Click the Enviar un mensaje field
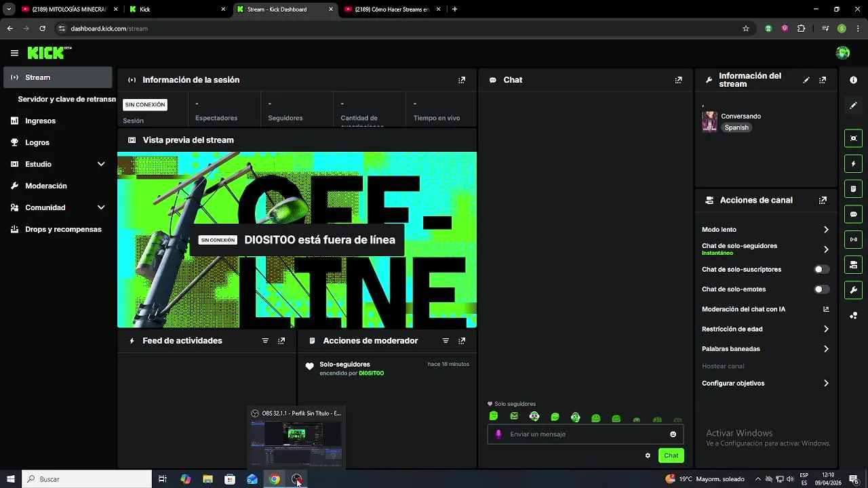The image size is (868, 488). [x=585, y=434]
